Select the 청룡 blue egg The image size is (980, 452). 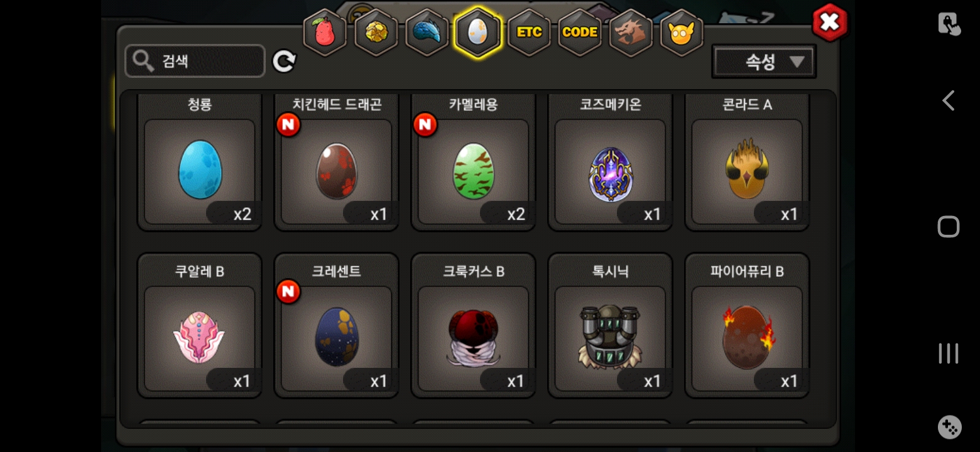coord(200,163)
